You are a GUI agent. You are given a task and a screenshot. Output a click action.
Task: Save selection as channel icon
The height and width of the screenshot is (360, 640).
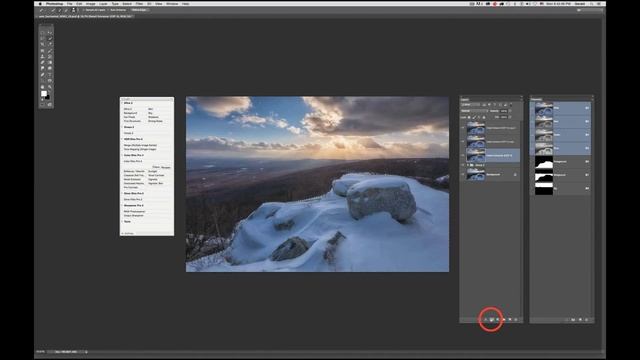(x=573, y=320)
